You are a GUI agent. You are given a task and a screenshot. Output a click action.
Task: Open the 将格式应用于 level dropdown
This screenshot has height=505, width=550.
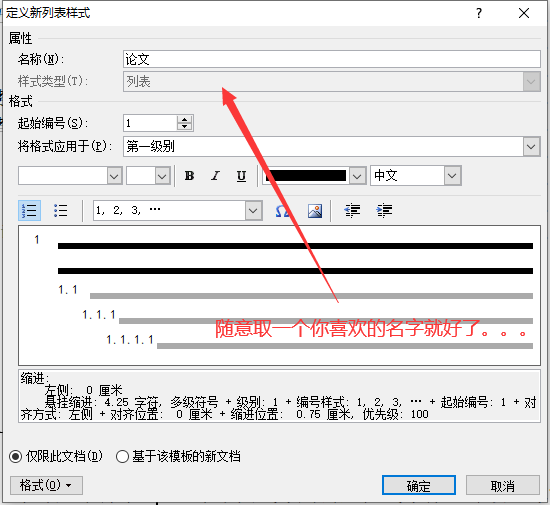[x=531, y=146]
